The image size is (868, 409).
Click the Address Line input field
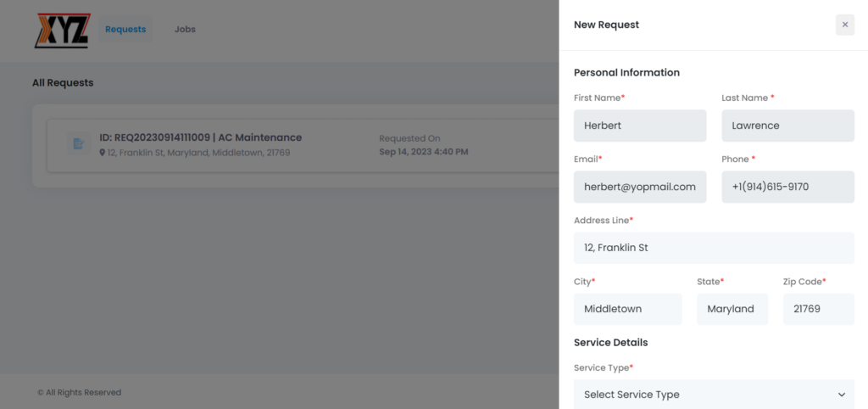714,248
